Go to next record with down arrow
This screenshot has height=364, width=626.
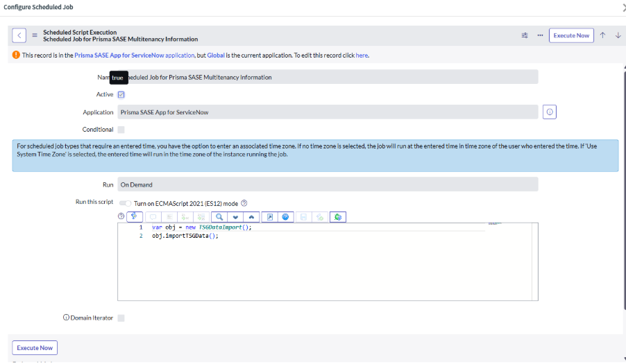(x=618, y=35)
